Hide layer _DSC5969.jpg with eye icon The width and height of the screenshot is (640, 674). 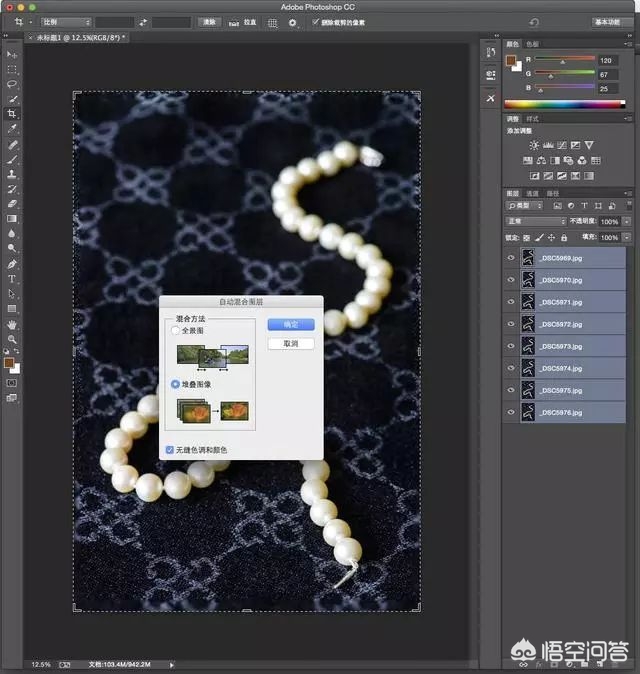tap(511, 258)
